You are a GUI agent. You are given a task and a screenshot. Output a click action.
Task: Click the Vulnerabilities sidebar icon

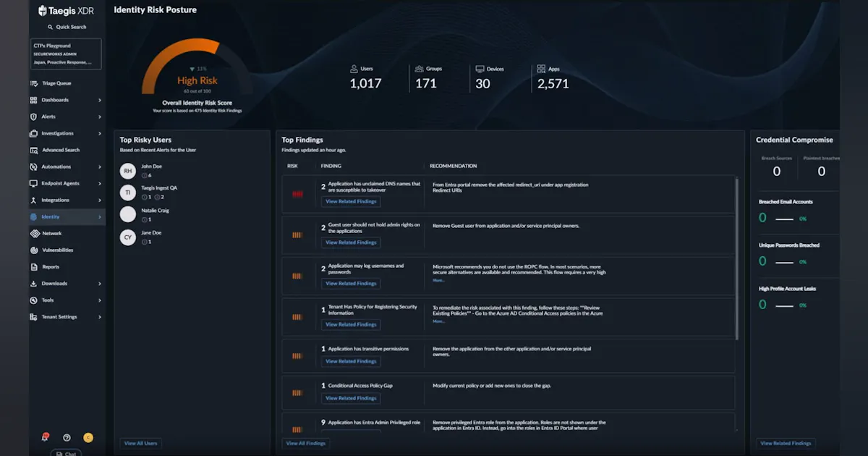coord(34,250)
